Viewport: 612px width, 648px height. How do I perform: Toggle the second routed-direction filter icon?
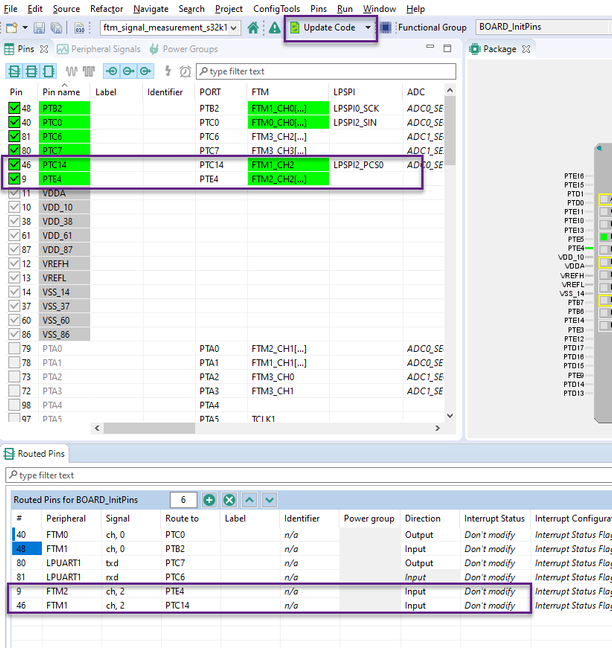pos(128,71)
